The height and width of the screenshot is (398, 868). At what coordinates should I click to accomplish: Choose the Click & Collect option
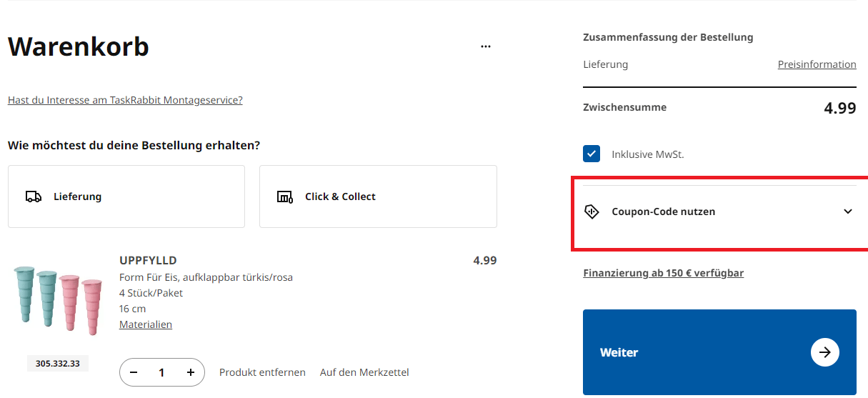(378, 196)
